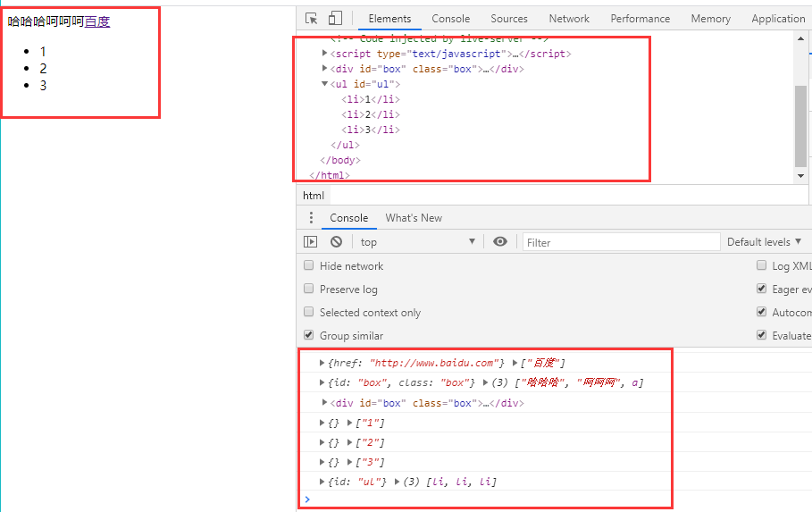Switch to the Elements tab

tap(389, 19)
